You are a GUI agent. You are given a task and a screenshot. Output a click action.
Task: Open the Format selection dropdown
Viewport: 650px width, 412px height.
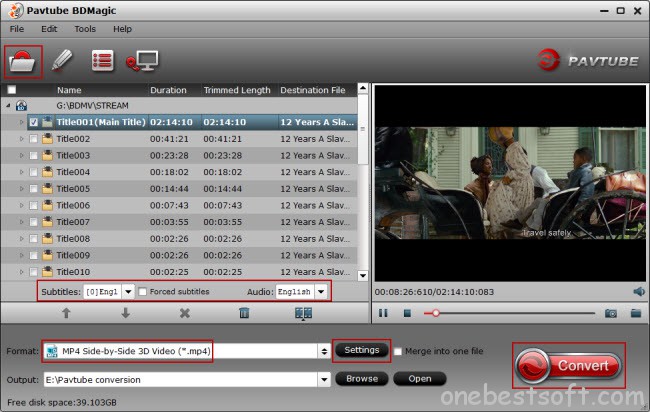click(x=324, y=351)
